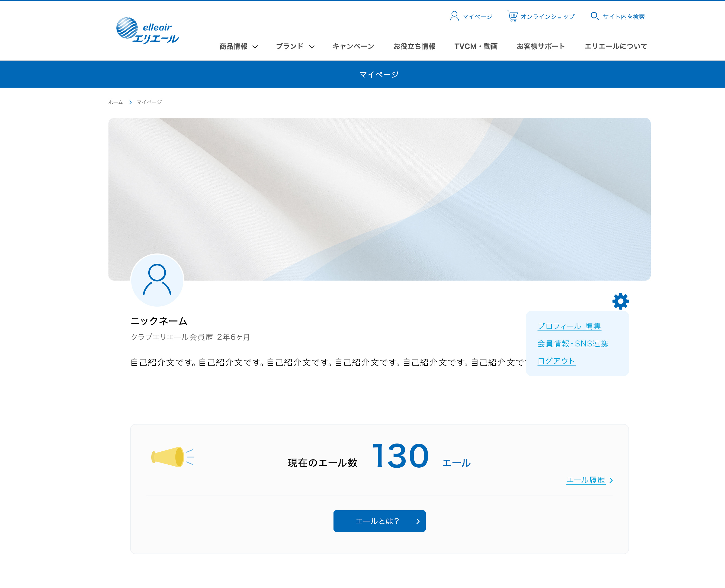Open マイページ via the person icon
The image size is (725, 588).
click(453, 15)
